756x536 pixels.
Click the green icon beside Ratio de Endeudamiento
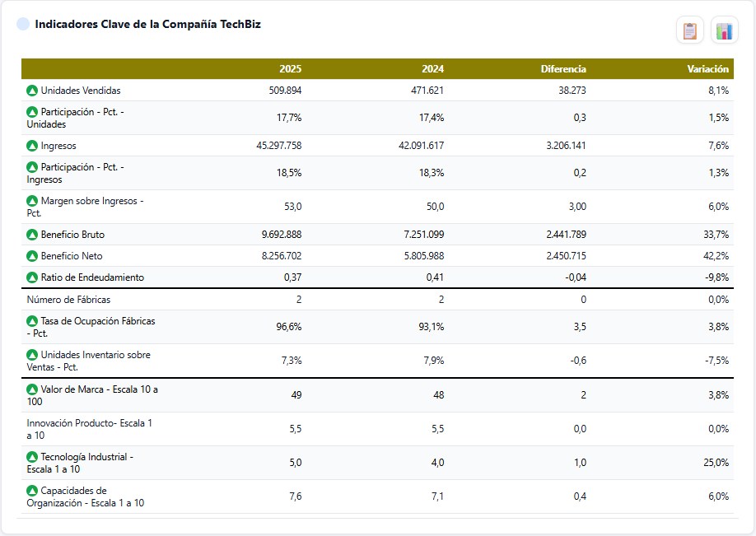pos(32,277)
